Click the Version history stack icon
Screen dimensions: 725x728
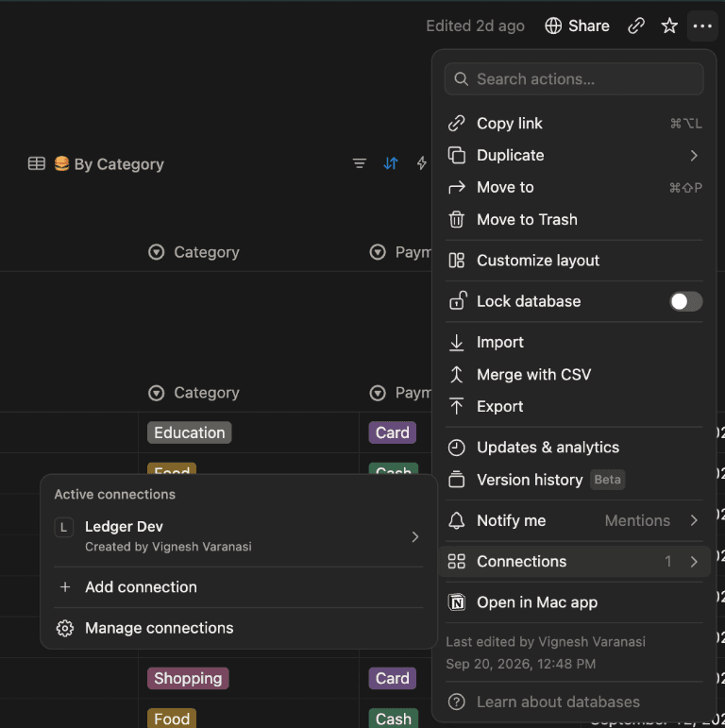(456, 480)
